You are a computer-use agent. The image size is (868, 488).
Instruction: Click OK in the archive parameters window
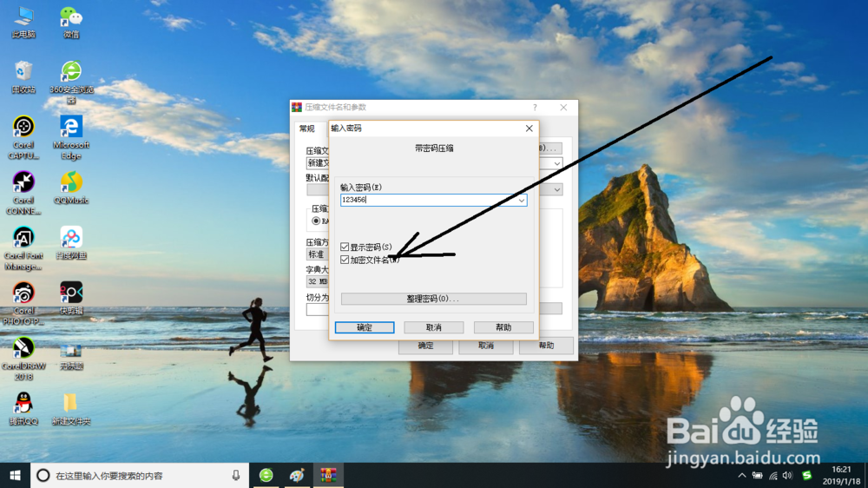coord(425,346)
